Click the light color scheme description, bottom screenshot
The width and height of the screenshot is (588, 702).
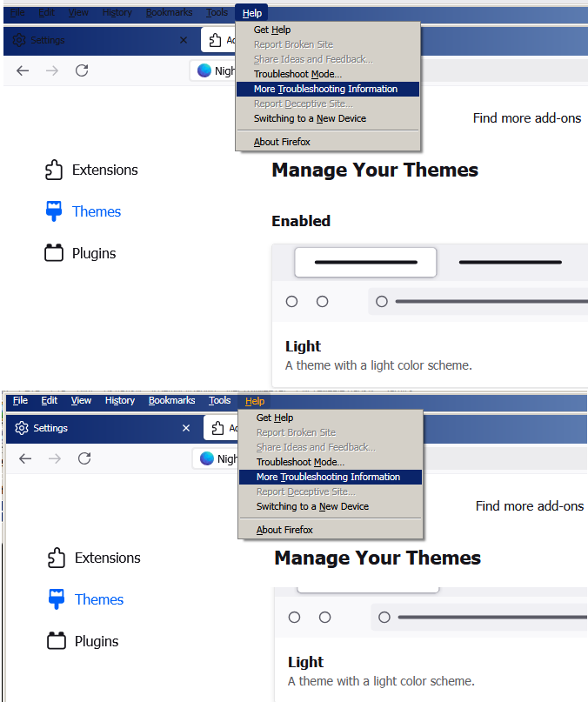tap(381, 681)
